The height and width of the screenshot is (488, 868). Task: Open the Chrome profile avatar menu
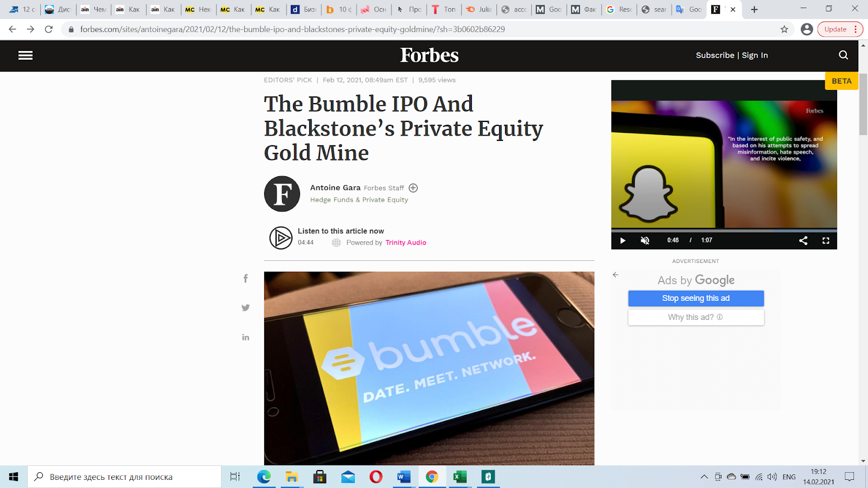click(x=807, y=29)
